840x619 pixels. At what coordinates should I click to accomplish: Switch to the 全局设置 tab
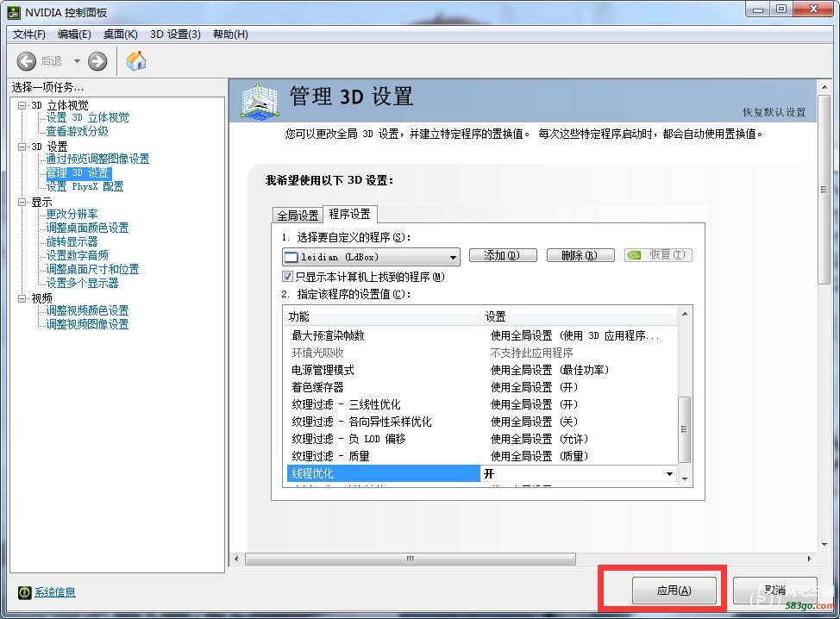[x=298, y=216]
